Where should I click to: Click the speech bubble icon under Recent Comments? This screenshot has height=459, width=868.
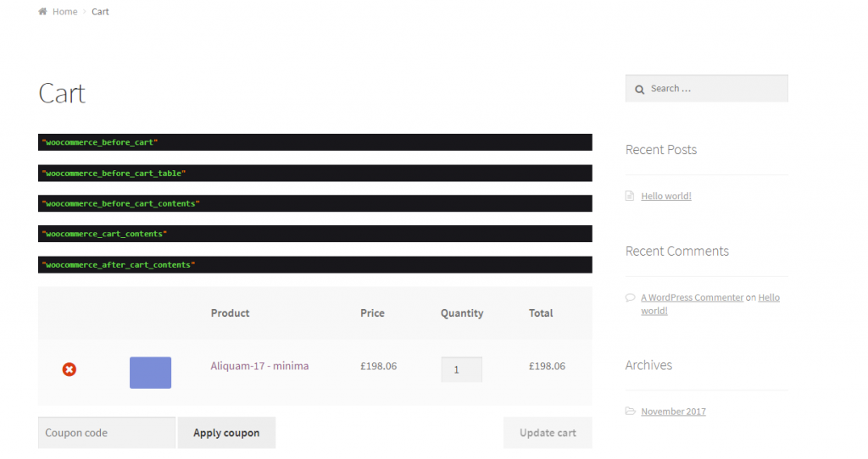(x=630, y=297)
